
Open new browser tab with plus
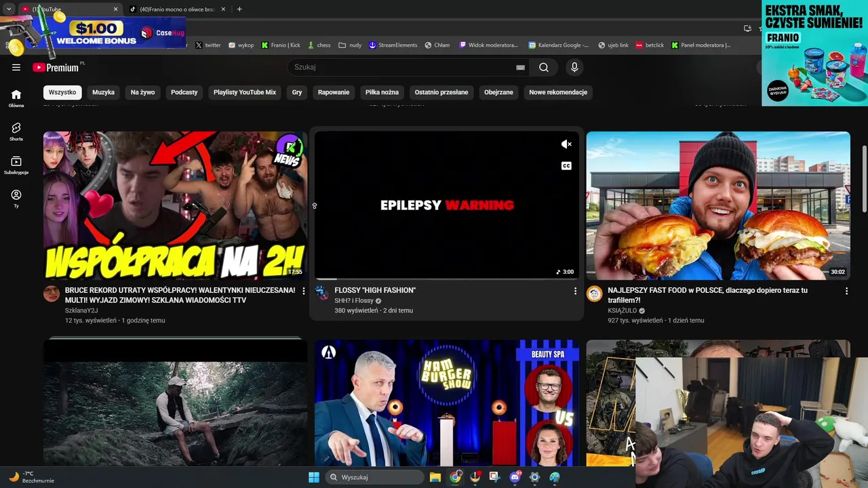pos(239,9)
